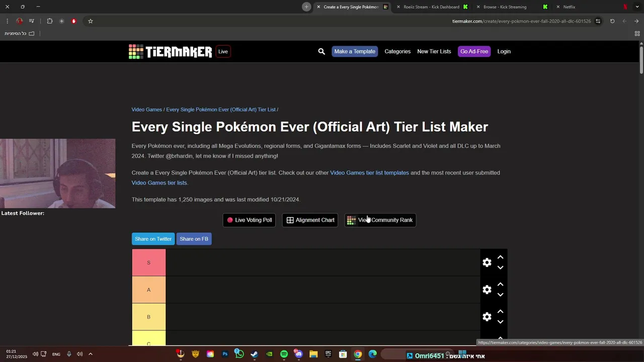
Task: Move B tier row up
Action: click(x=500, y=311)
